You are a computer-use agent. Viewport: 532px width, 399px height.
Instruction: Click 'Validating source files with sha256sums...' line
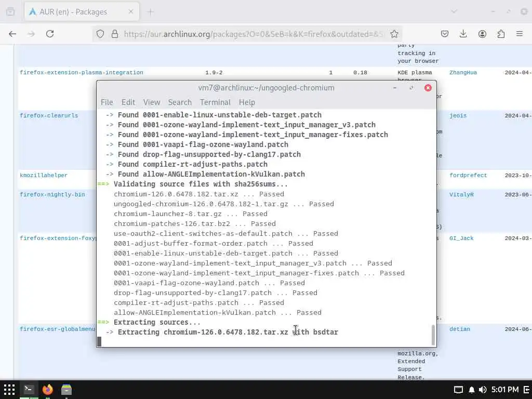pyautogui.click(x=201, y=184)
